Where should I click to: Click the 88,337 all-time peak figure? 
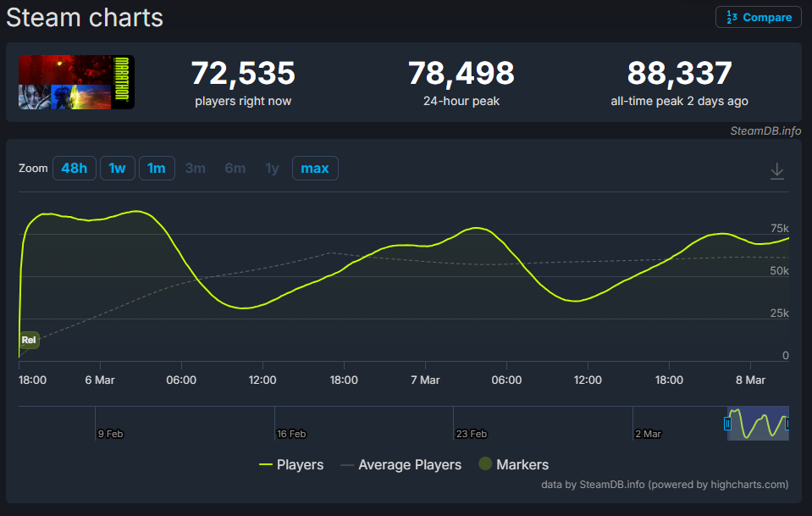679,73
